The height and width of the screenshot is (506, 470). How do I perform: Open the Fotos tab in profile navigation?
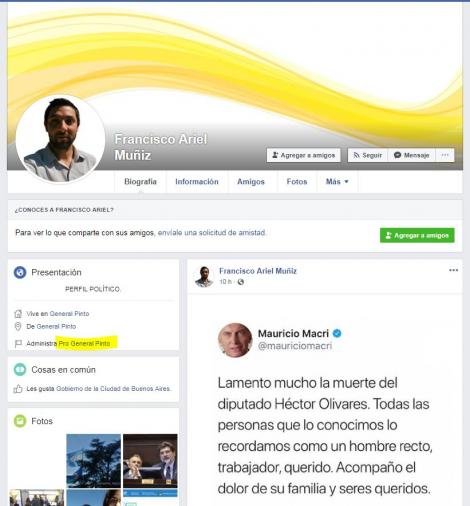click(297, 182)
